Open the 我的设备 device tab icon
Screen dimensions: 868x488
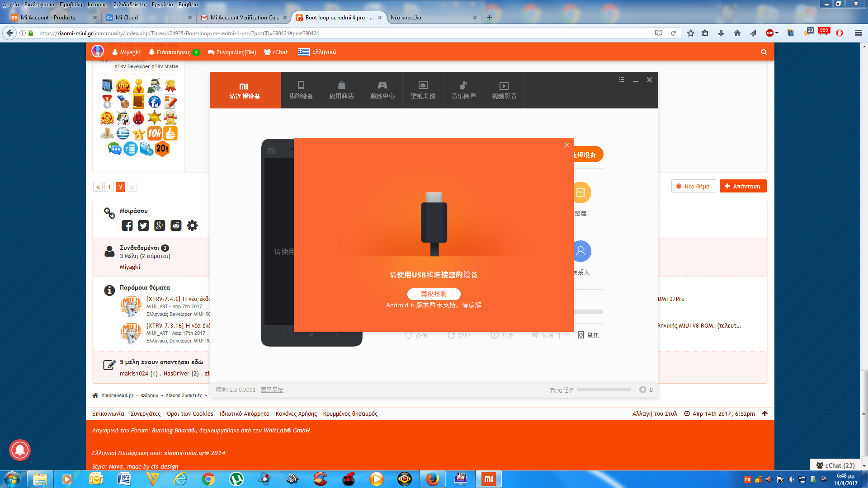(x=301, y=85)
